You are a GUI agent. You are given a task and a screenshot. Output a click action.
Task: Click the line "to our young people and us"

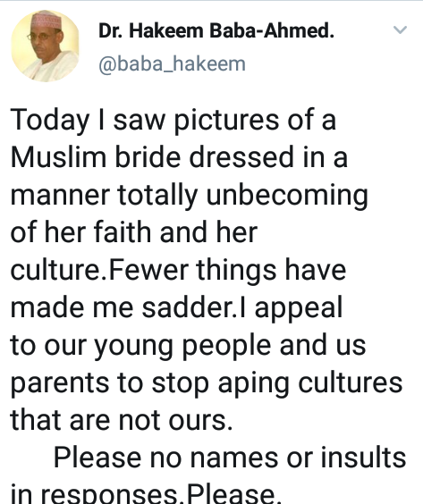(188, 346)
